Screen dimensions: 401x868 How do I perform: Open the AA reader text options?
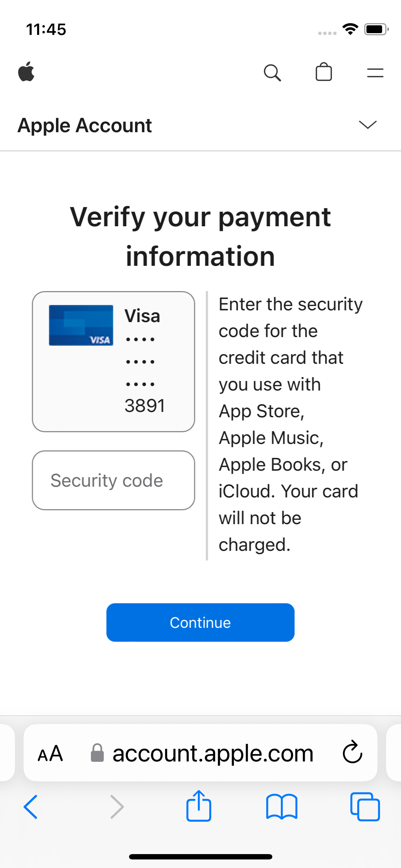tap(50, 753)
